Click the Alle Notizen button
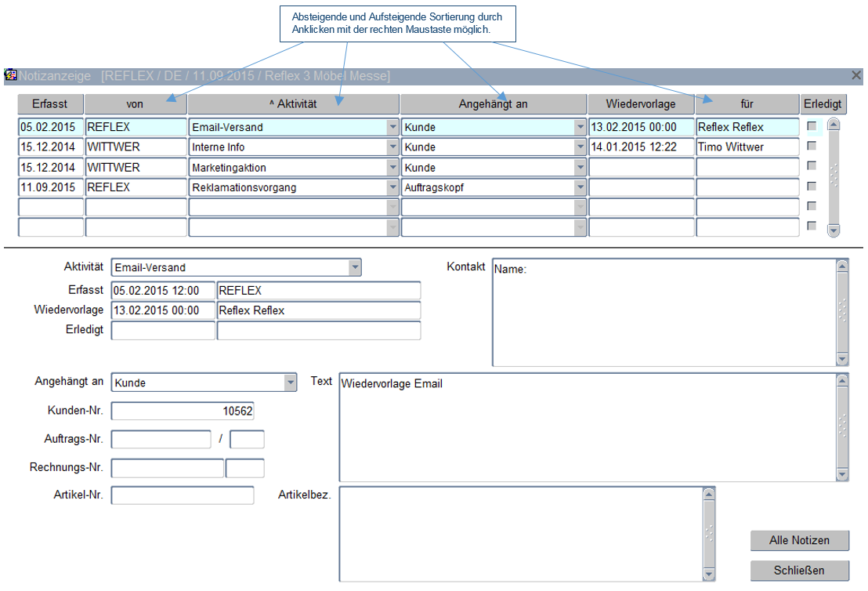Viewport: 868px width, 591px height. click(799, 541)
